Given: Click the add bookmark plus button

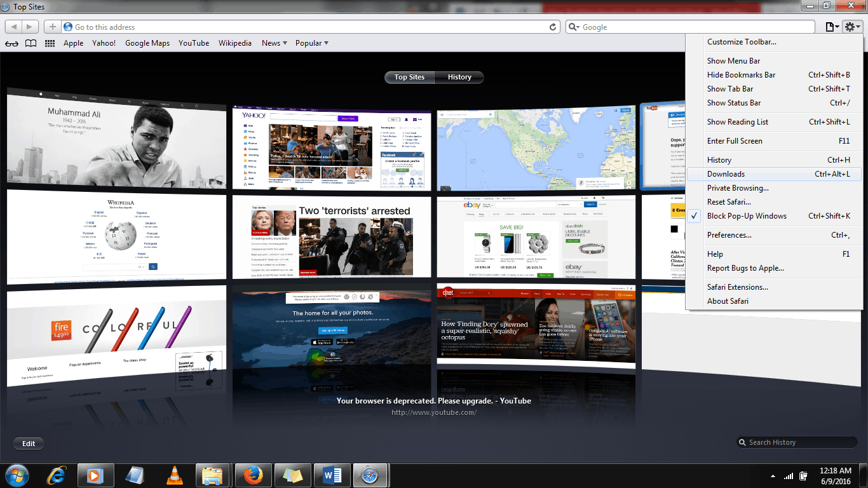Looking at the screenshot, I should pos(52,27).
